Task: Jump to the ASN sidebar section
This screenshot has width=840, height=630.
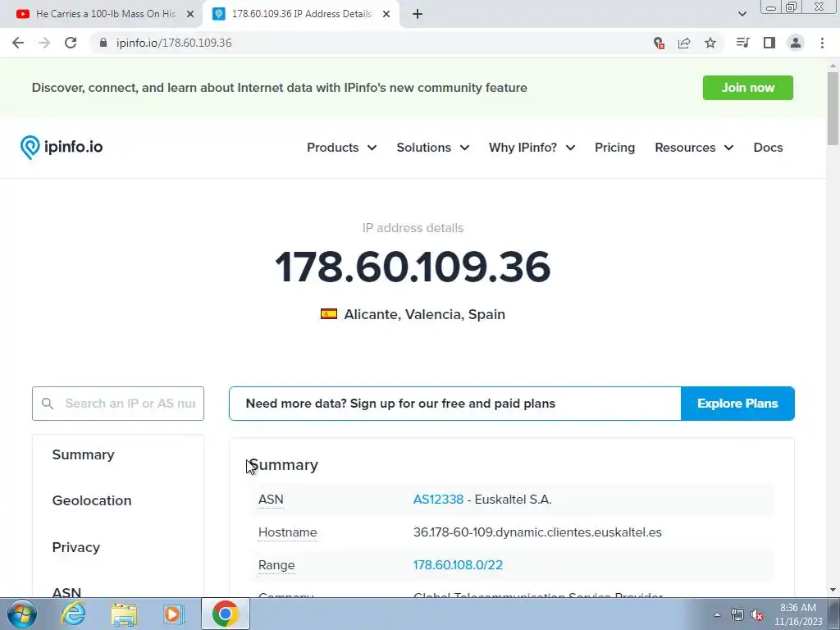Action: [x=66, y=592]
